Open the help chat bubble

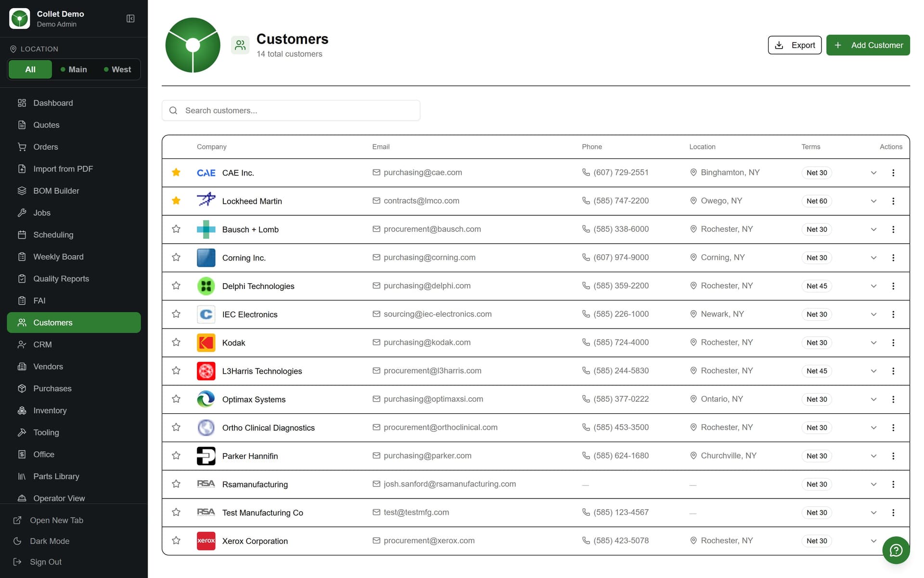pos(896,550)
